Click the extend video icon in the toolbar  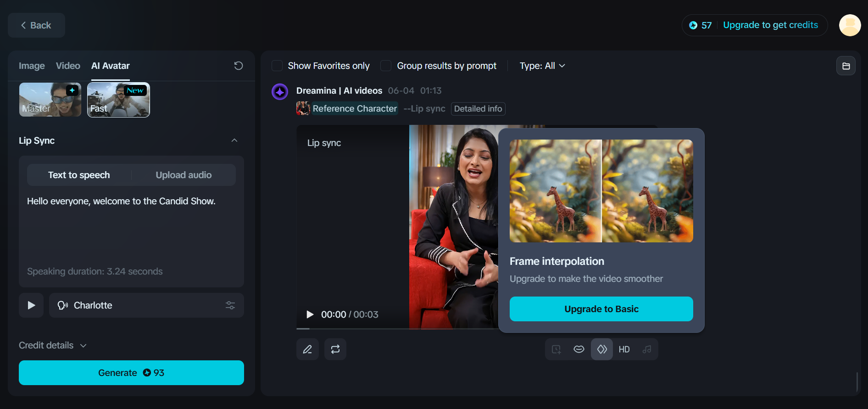[x=556, y=349]
